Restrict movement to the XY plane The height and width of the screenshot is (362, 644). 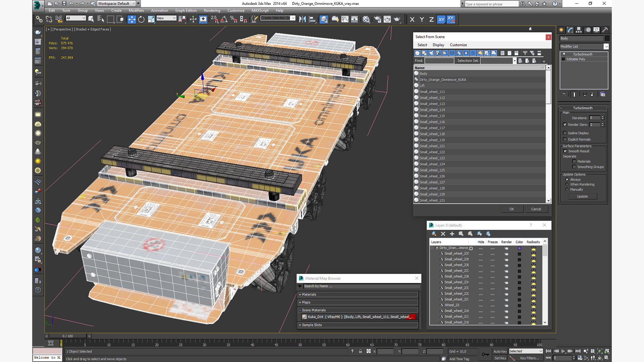click(x=441, y=19)
